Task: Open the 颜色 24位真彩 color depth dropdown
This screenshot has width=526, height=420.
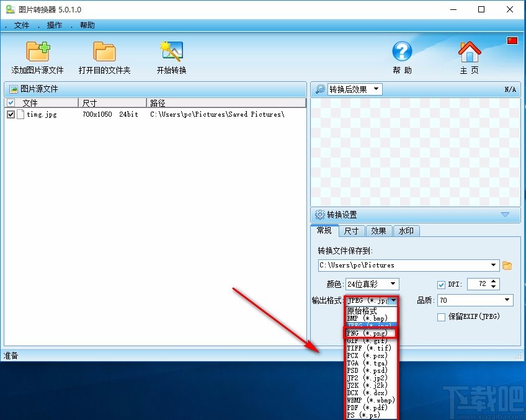Action: click(372, 284)
